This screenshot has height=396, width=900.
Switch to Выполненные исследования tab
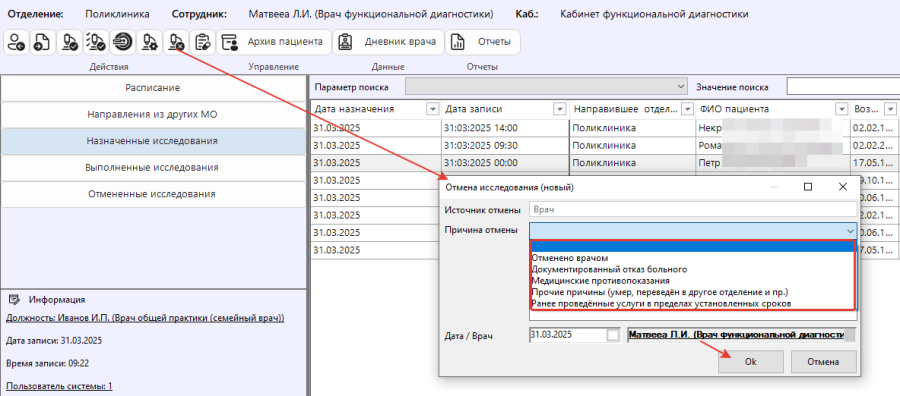pyautogui.click(x=153, y=168)
